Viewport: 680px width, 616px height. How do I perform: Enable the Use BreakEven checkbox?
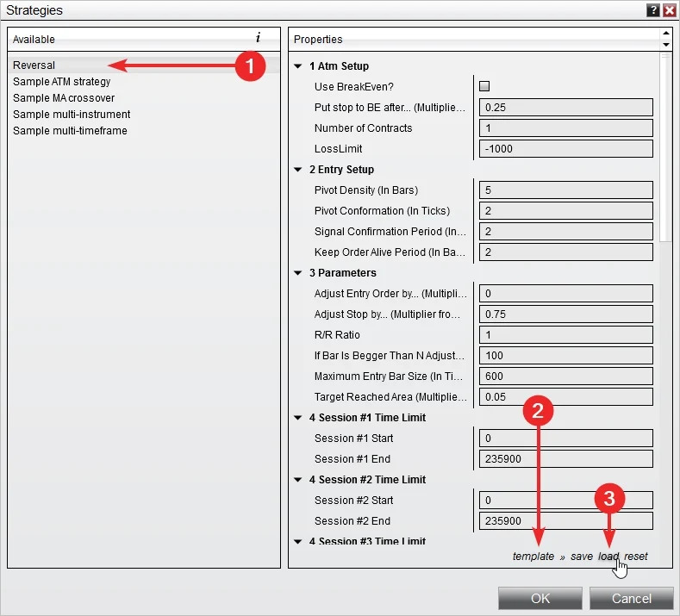[484, 86]
